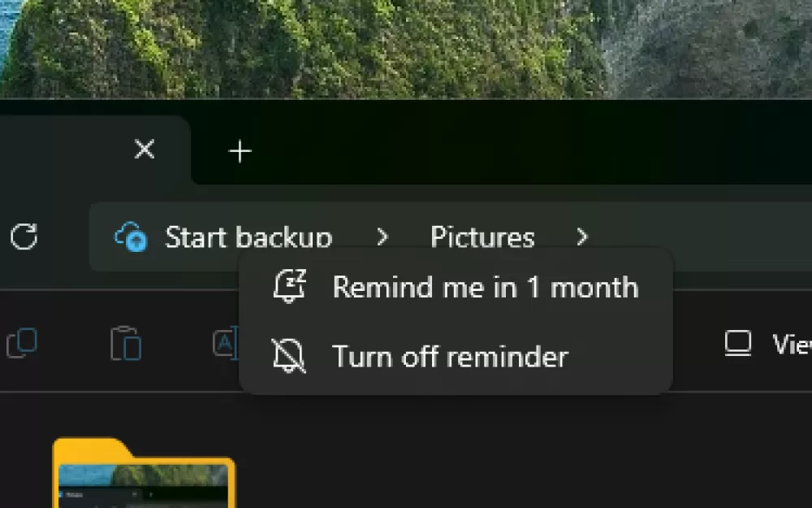Select the Pictures breadcrumb
The width and height of the screenshot is (812, 508).
(482, 237)
